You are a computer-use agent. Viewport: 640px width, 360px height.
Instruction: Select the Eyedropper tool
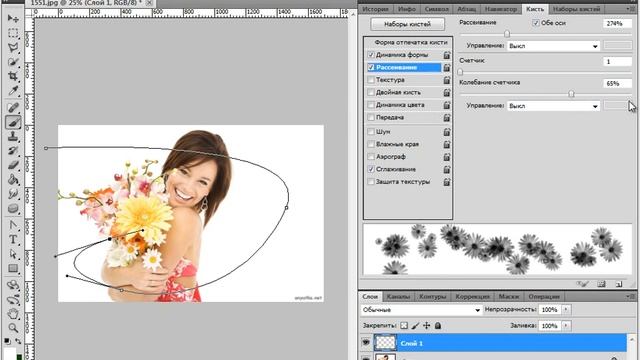13,90
